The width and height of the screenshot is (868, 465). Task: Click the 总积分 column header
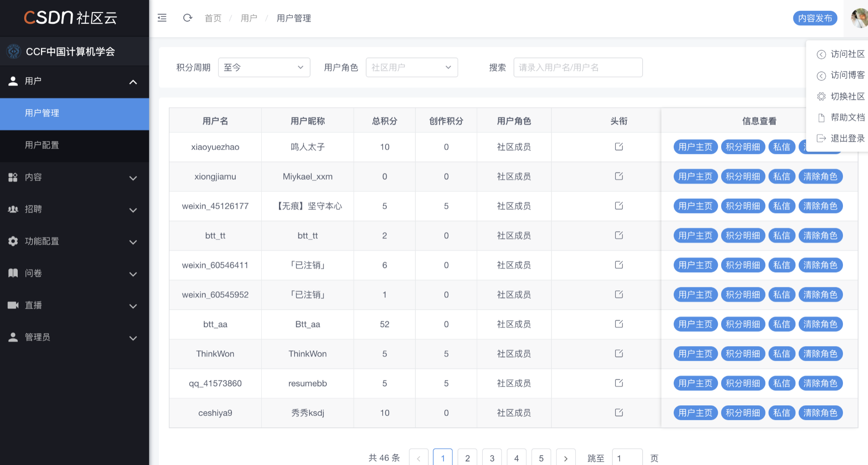(384, 121)
